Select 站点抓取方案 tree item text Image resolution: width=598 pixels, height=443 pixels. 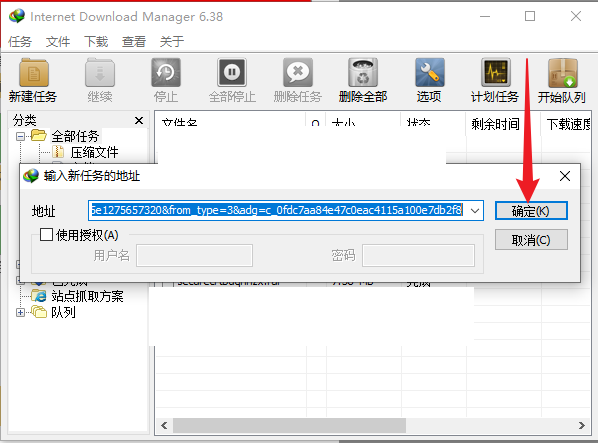(x=87, y=296)
